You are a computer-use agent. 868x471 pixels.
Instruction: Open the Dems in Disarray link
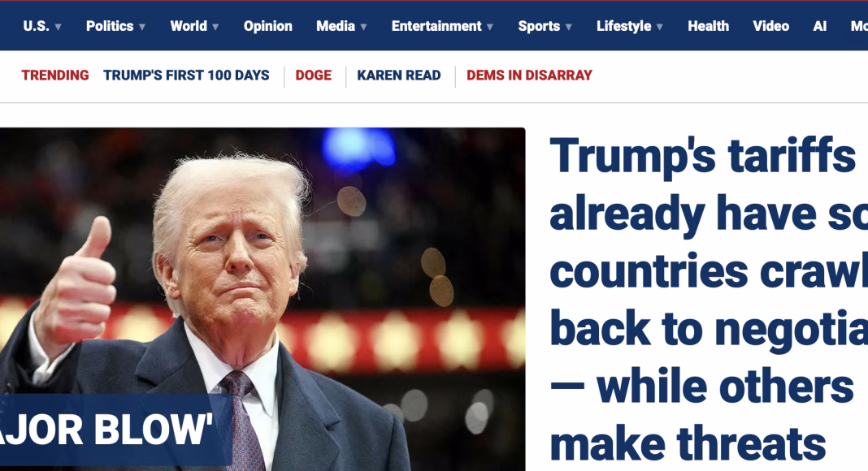[529, 76]
